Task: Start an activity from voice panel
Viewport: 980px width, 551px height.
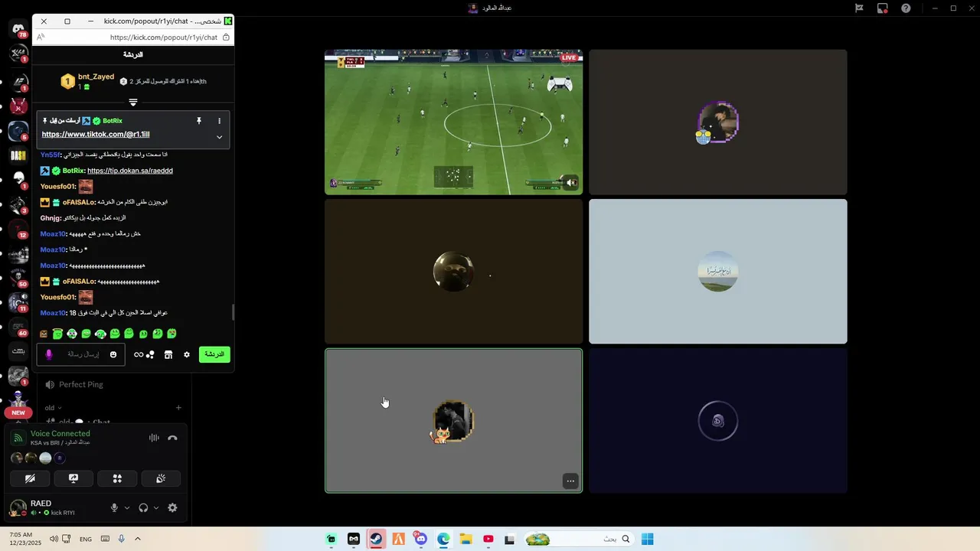Action: 117,478
